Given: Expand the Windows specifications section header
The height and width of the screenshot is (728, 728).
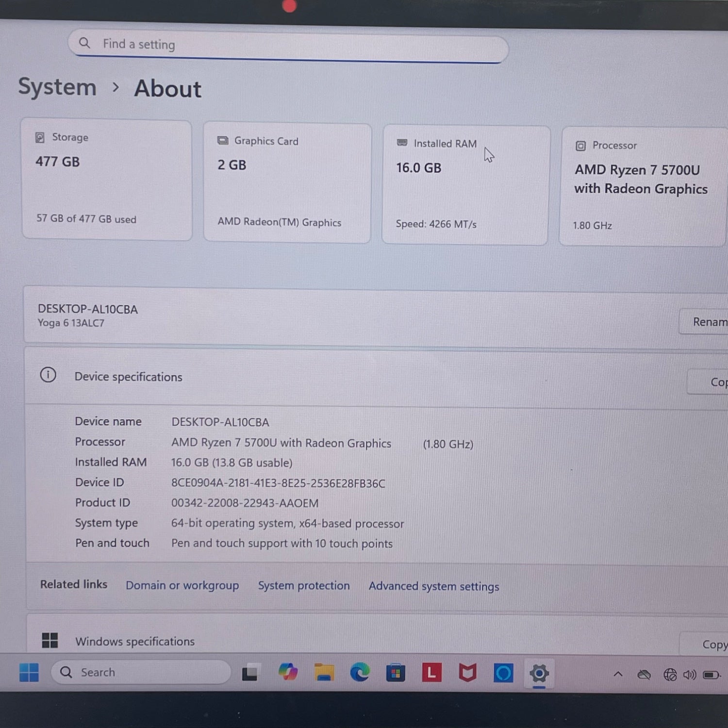Looking at the screenshot, I should [377, 635].
